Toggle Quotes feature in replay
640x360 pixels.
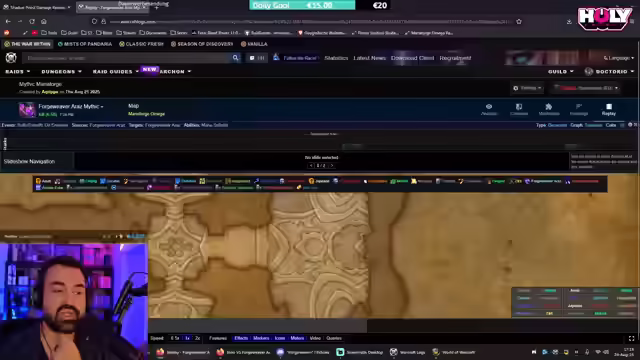tap(334, 338)
